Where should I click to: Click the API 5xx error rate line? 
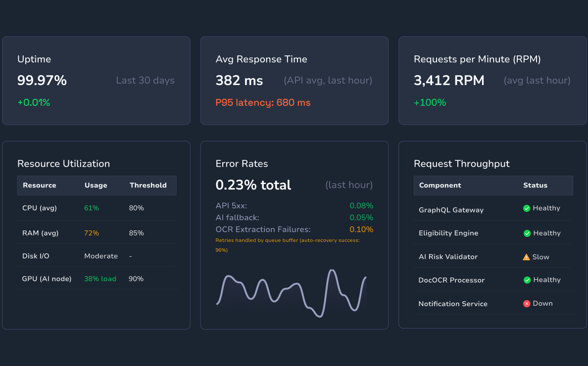(294, 206)
